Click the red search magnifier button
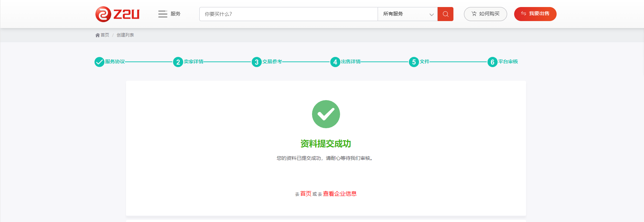 (x=445, y=14)
